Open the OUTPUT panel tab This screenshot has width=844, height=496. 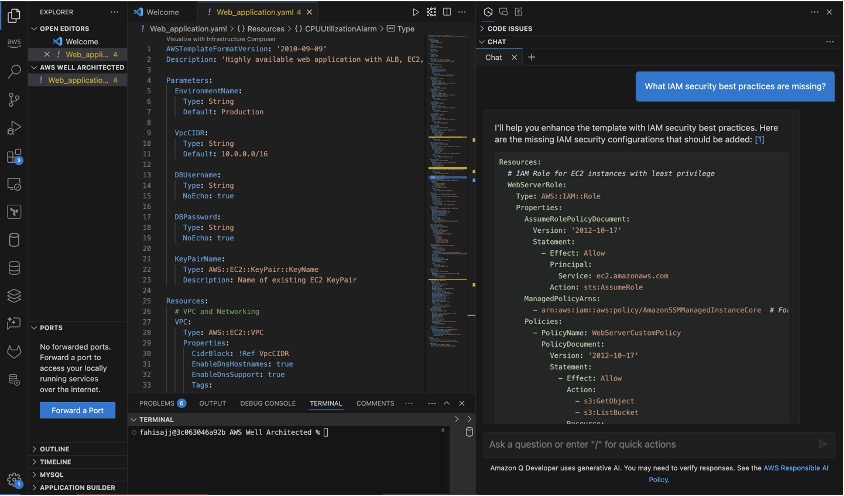[213, 403]
